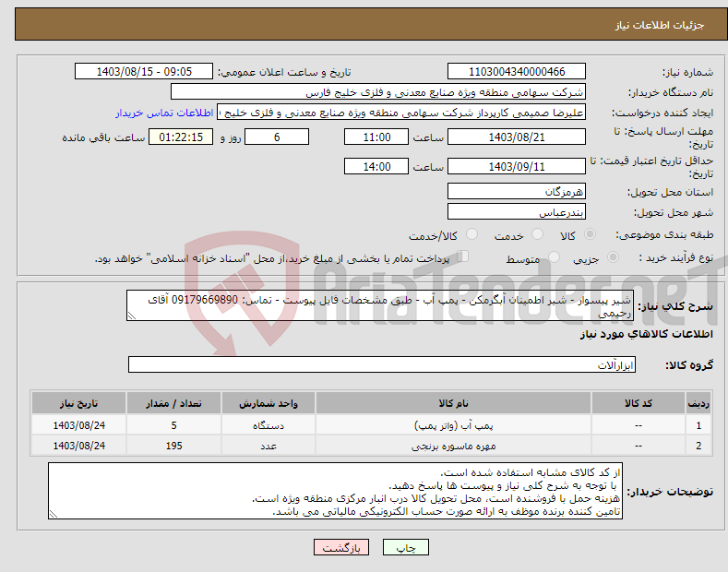Click the تعداد / مقدار column header
Screen dimensions: 728x572
click(x=173, y=403)
